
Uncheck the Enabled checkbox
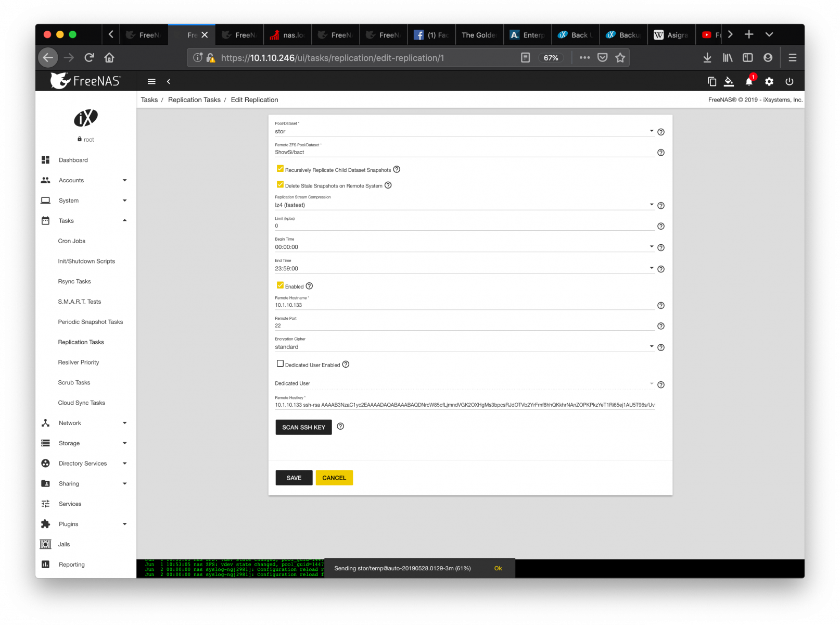pos(280,285)
